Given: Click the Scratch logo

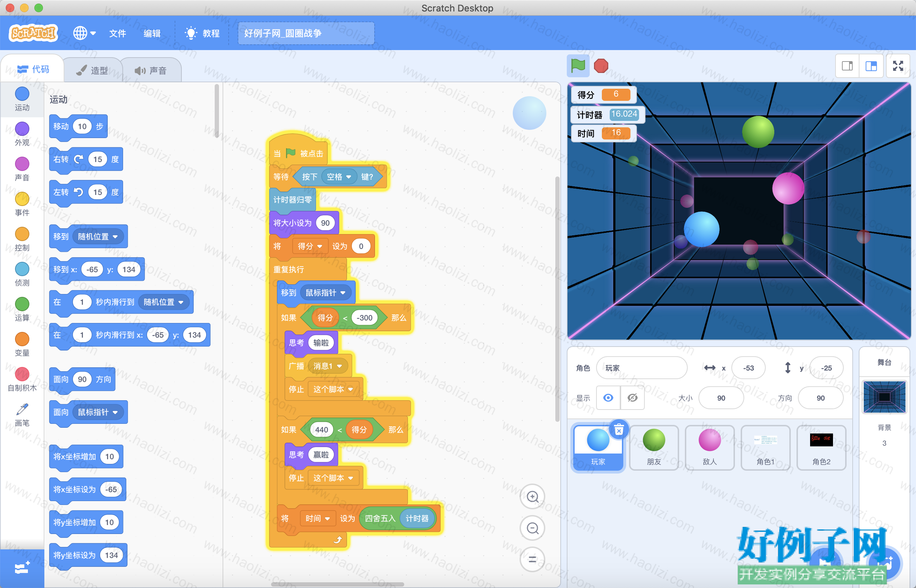Looking at the screenshot, I should click(x=33, y=33).
